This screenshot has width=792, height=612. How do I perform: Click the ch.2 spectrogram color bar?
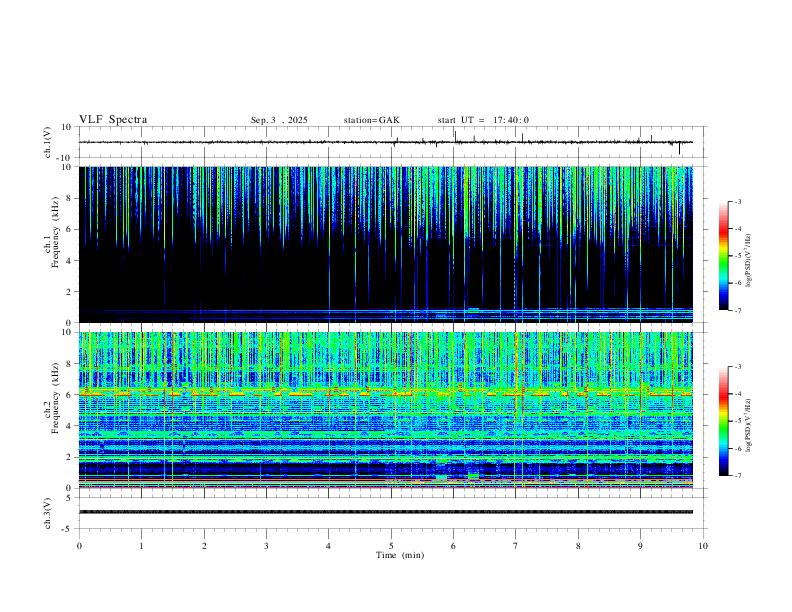point(723,421)
